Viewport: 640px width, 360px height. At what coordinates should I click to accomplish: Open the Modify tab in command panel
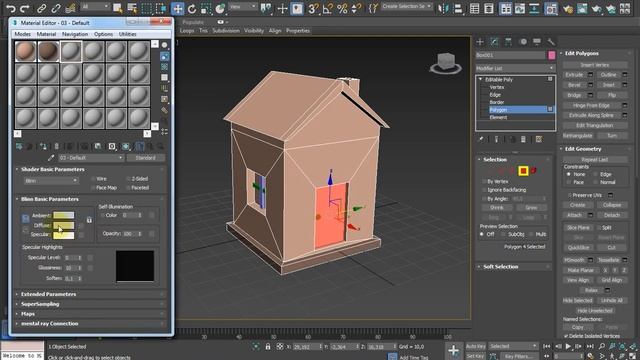pos(494,42)
